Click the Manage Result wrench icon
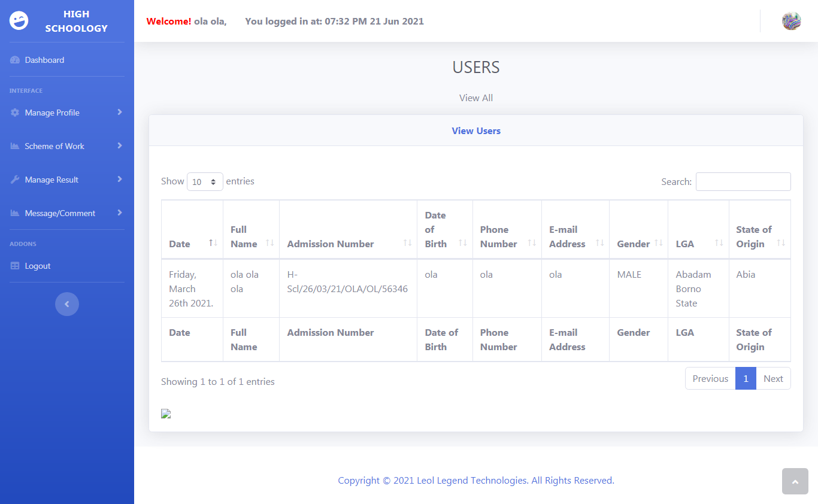 tap(15, 180)
